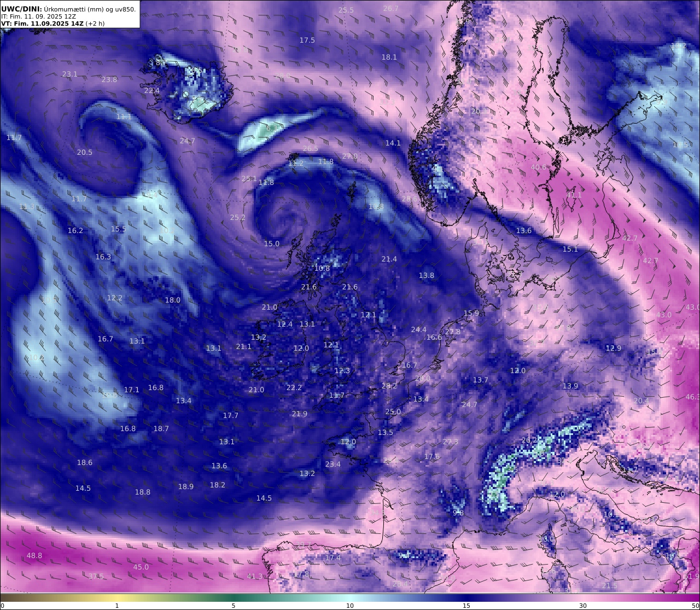Click the 15.1 value over the Baltic
Image resolution: width=700 pixels, height=610 pixels.
[x=570, y=249]
